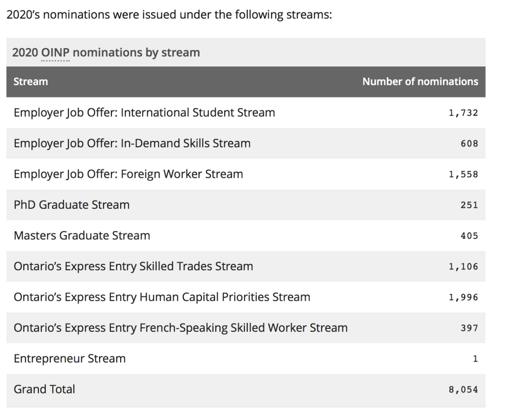Viewport: 532px width, 419px height.
Task: Click the Stream column header
Action: click(31, 82)
